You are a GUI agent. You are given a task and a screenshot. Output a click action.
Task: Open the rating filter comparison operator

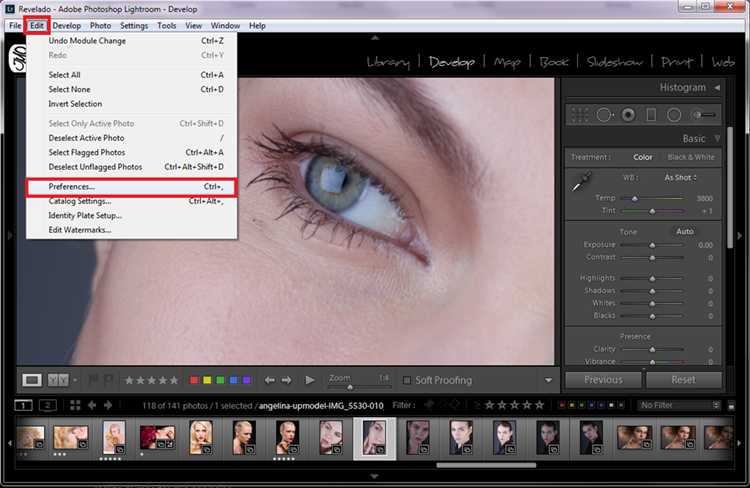click(477, 405)
